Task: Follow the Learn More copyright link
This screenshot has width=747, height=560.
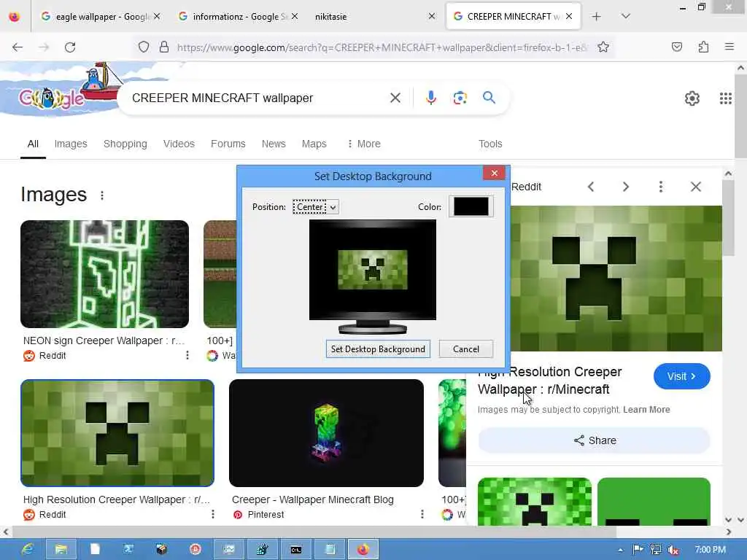Action: [646, 410]
